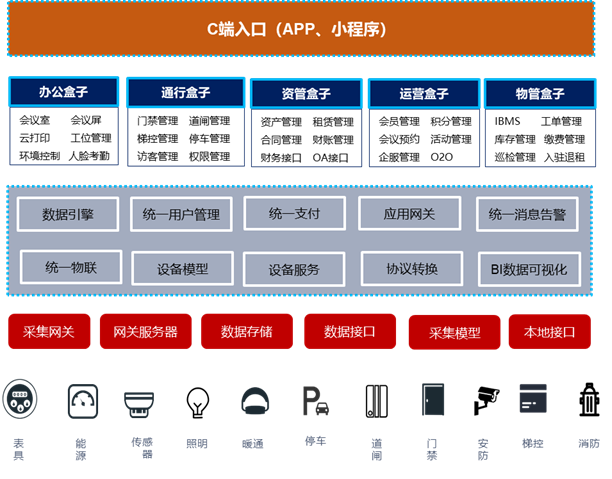Click the BI数据可视化 module box
This screenshot has width=612, height=479.
pos(528,268)
